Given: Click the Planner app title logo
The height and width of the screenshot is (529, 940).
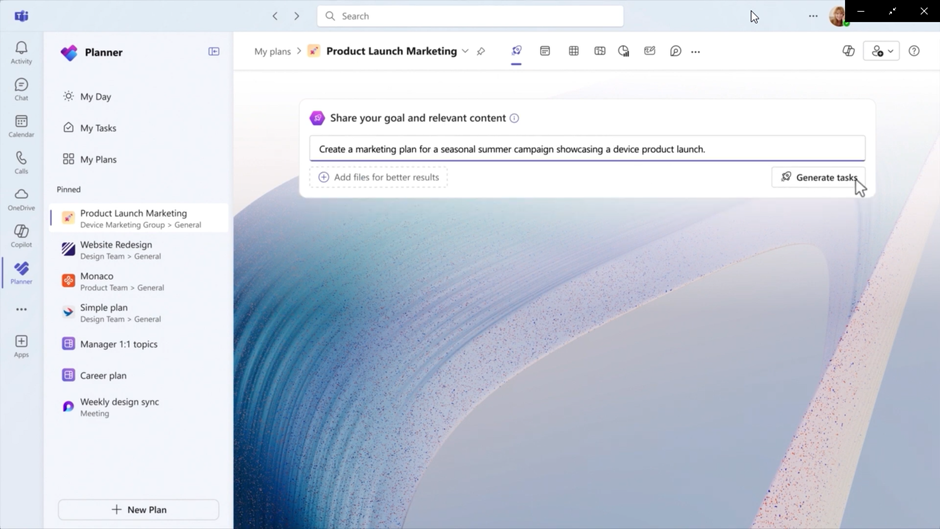Looking at the screenshot, I should pos(69,53).
